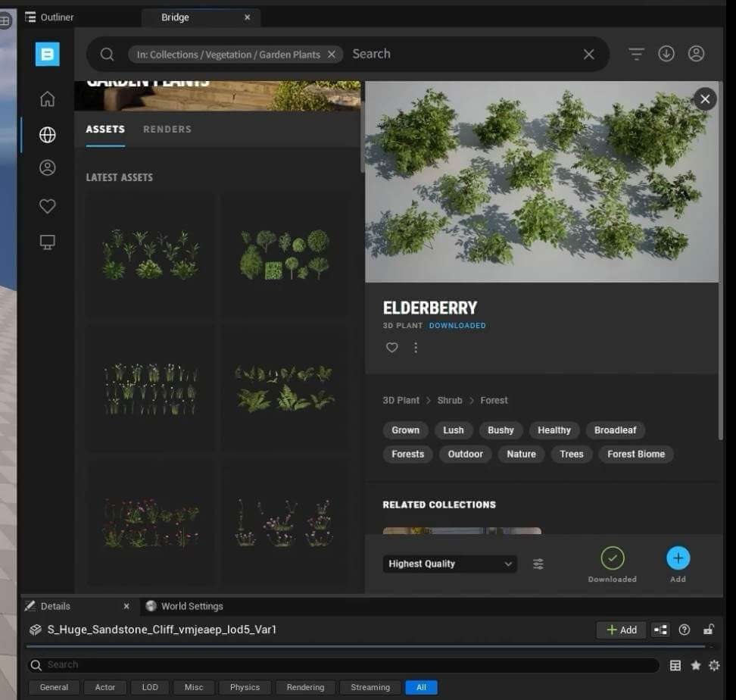Click Add component button in Details
The height and width of the screenshot is (700, 736).
click(x=622, y=630)
